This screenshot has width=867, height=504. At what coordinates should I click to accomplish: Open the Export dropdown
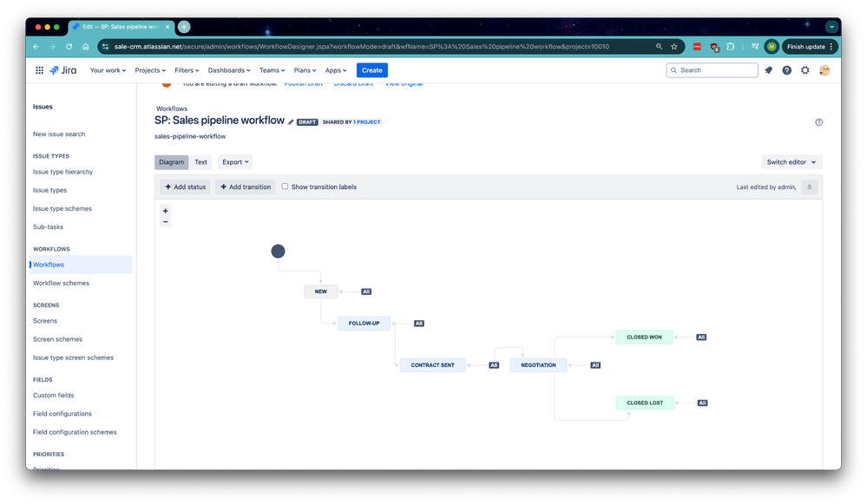pos(235,162)
